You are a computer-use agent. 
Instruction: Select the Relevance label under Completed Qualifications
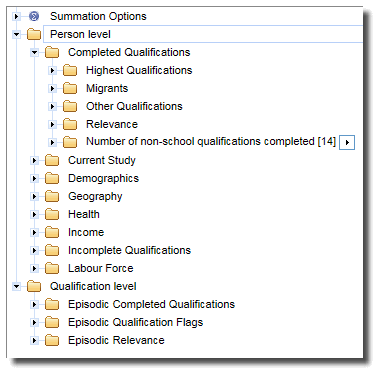point(112,124)
